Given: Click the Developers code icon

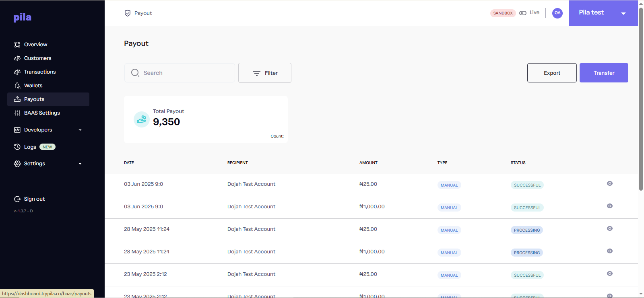Looking at the screenshot, I should point(17,130).
